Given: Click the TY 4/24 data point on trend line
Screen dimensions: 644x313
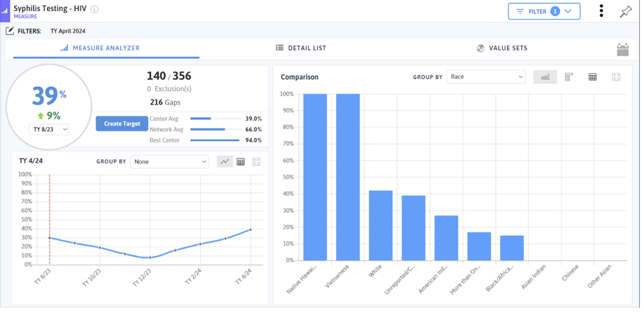Looking at the screenshot, I should click(x=251, y=230).
